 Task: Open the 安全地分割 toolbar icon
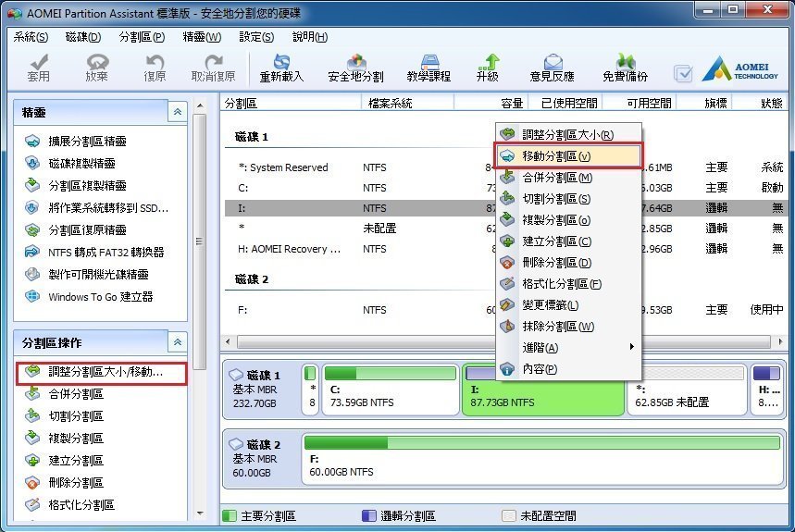click(355, 68)
